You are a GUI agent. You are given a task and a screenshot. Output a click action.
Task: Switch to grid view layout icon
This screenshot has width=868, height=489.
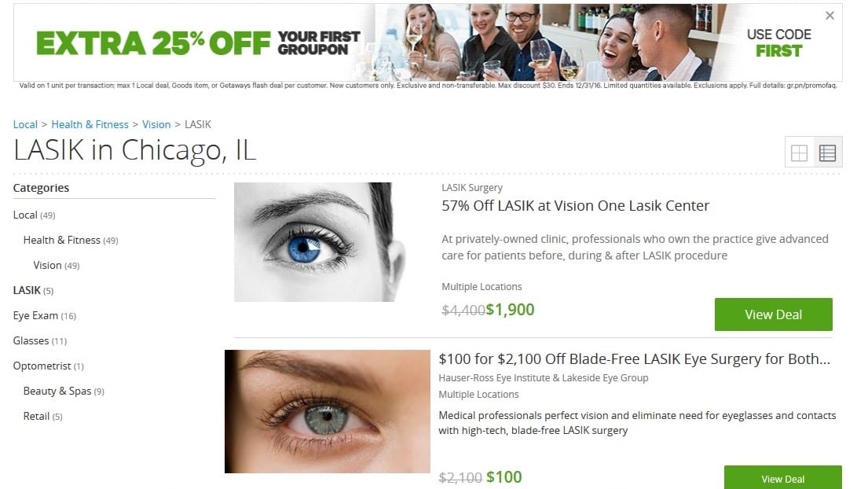point(800,153)
